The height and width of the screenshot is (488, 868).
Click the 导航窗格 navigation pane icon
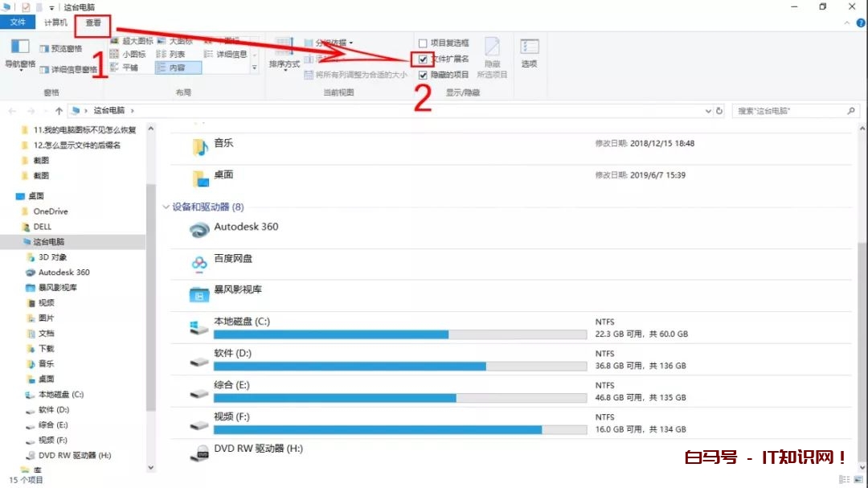coord(19,50)
